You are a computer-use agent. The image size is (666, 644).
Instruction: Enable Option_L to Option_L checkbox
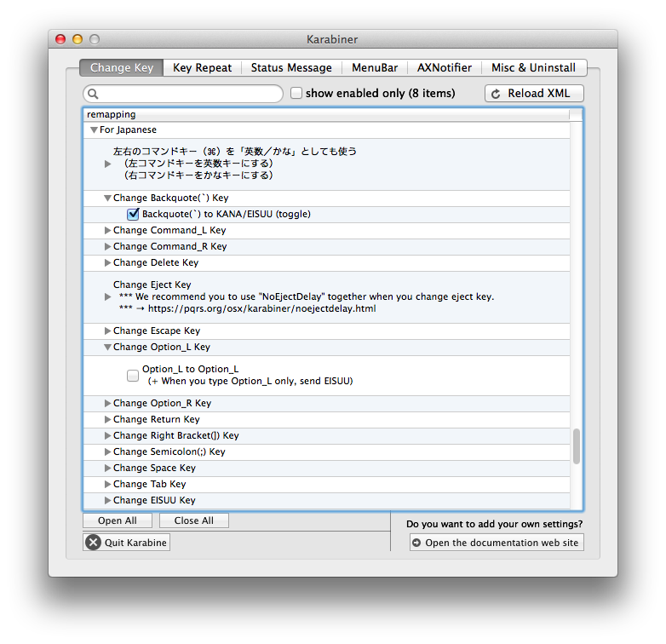coord(133,376)
